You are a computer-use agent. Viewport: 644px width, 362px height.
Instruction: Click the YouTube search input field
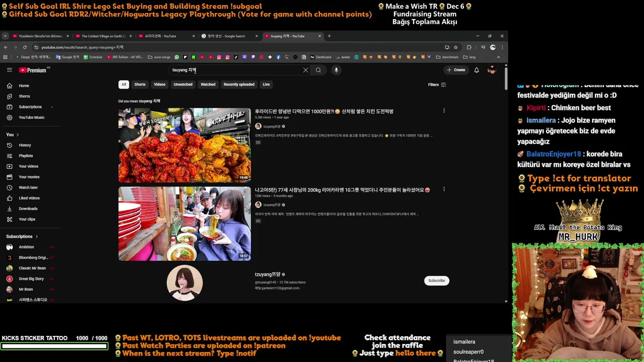click(x=236, y=70)
